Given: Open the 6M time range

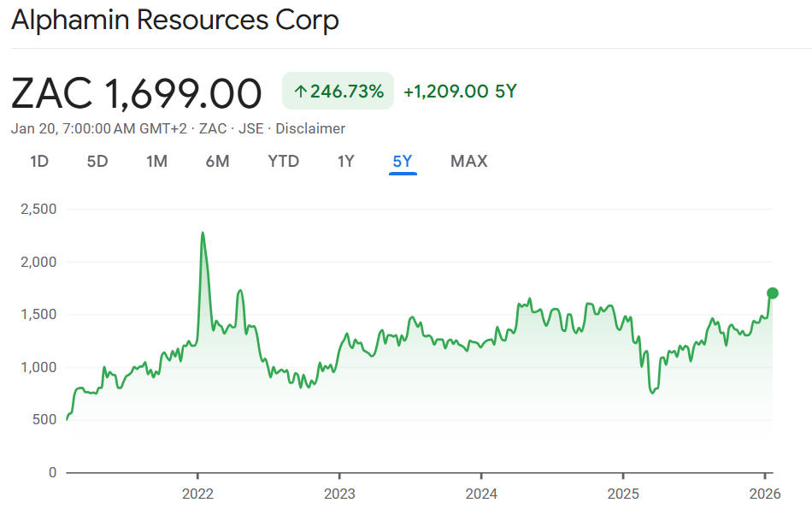Looking at the screenshot, I should coord(217,161).
